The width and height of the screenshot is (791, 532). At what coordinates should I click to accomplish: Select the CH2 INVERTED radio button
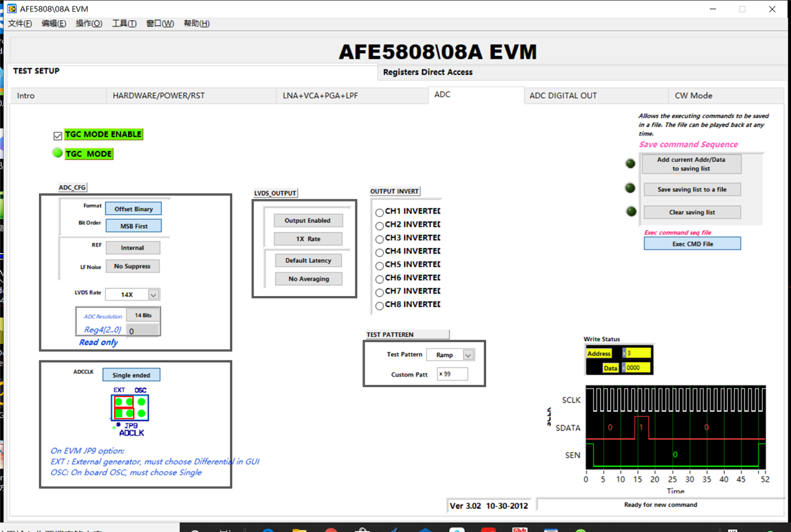pos(379,226)
